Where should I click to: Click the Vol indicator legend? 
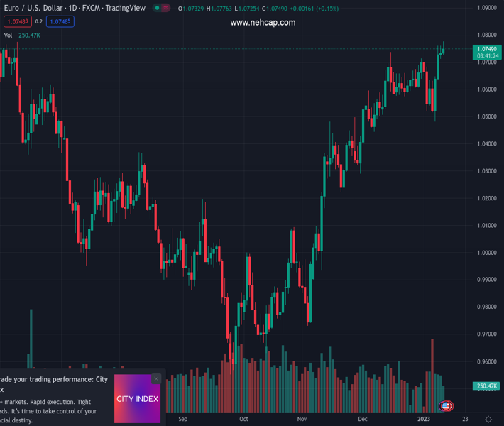[9, 35]
